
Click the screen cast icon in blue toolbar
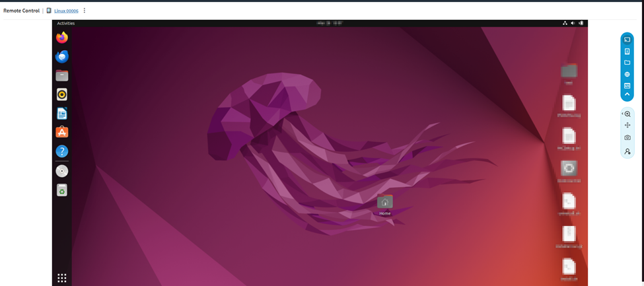click(627, 40)
